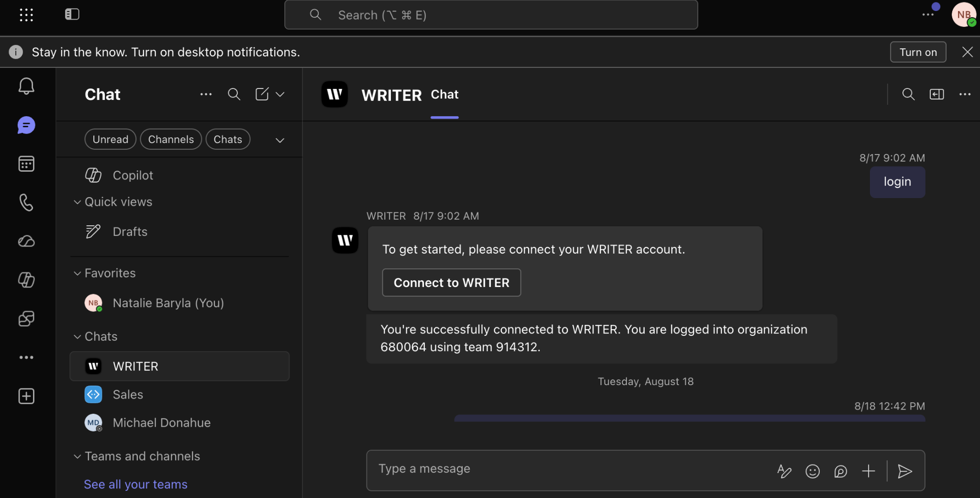Focus the top Search field

pyautogui.click(x=491, y=15)
